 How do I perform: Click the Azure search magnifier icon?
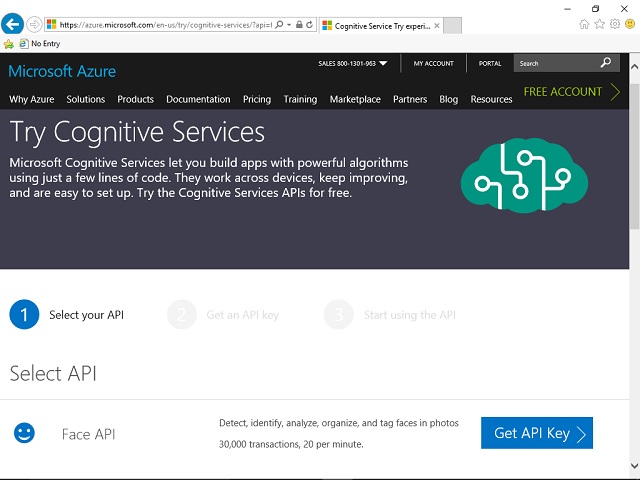click(x=606, y=62)
